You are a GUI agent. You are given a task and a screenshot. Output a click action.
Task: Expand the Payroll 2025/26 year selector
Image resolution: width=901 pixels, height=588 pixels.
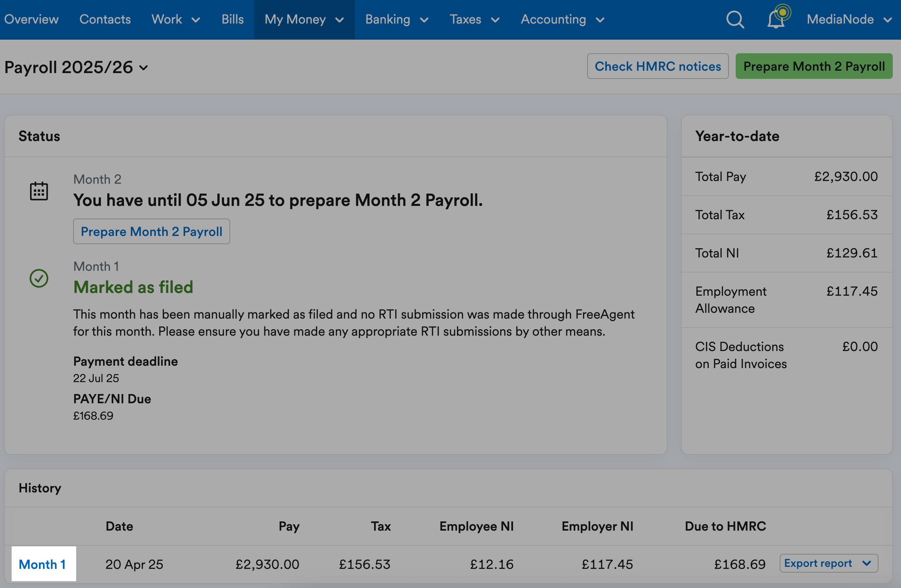click(76, 67)
